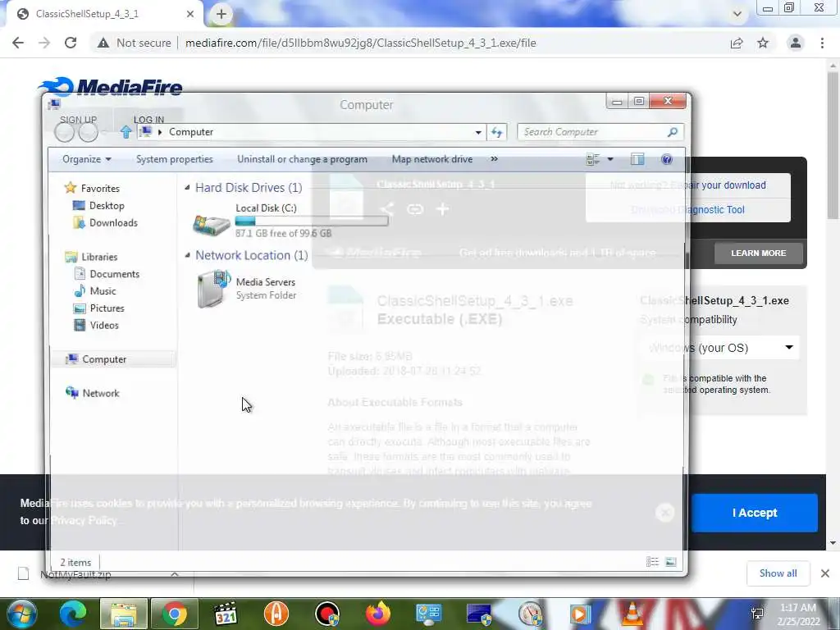Select the Media Servers system folder icon

click(x=213, y=289)
